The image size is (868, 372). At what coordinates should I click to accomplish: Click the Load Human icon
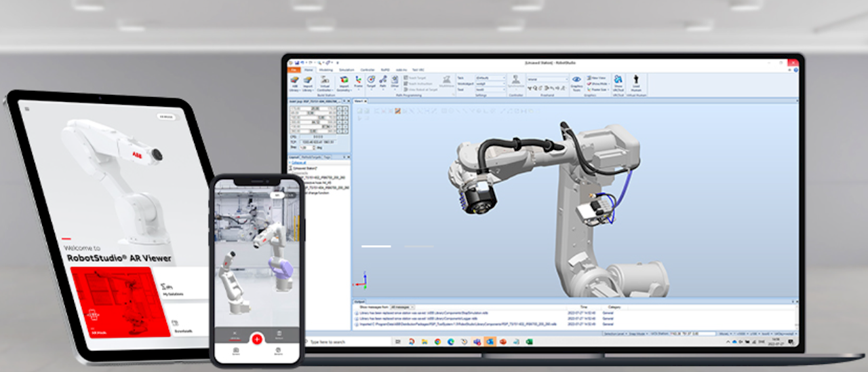click(636, 82)
